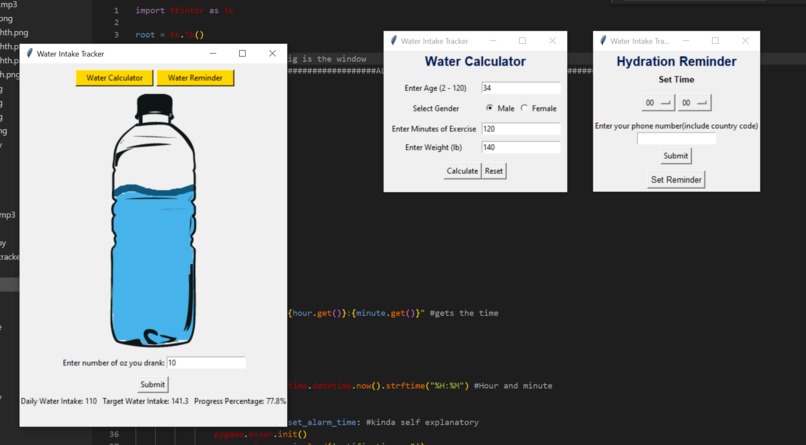Minimize the Hydration Reminder window
This screenshot has width=806, height=445.
[686, 41]
